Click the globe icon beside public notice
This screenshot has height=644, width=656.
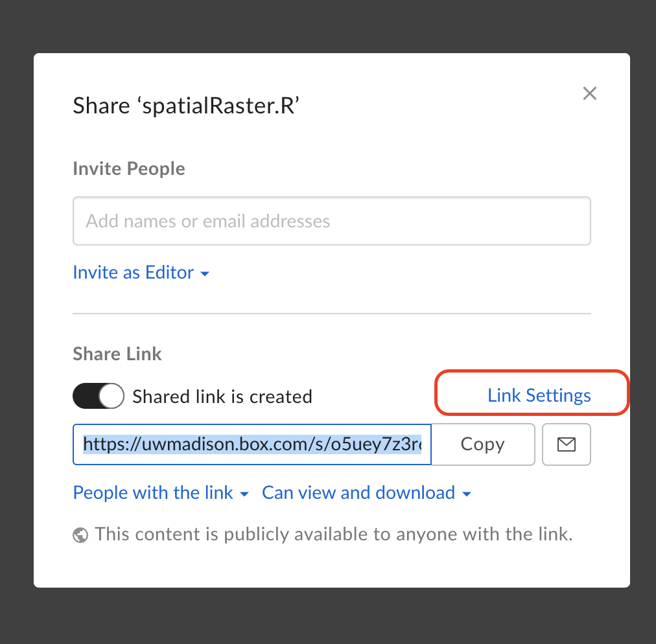click(80, 535)
